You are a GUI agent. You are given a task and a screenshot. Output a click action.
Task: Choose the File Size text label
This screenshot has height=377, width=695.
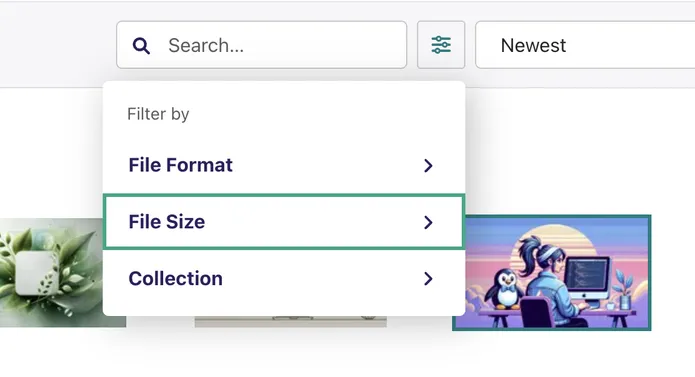pos(167,222)
